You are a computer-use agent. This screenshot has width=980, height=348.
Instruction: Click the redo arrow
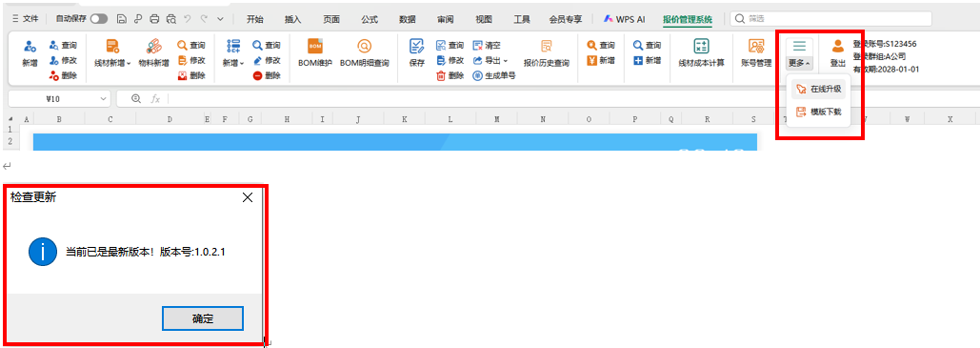203,19
